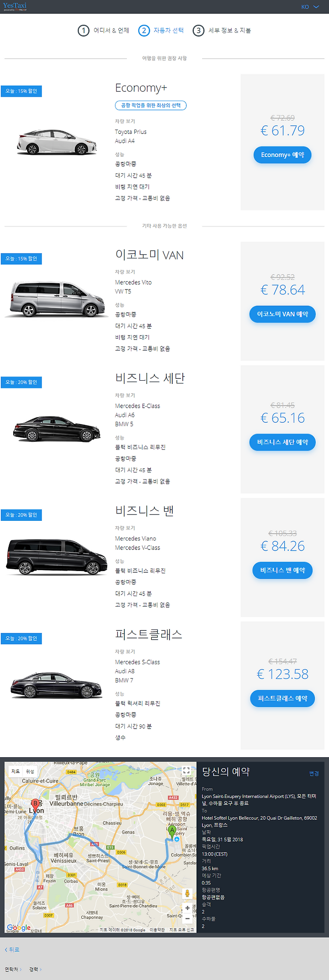Switch map to 위성 view
Image resolution: width=329 pixels, height=980 pixels.
tap(30, 771)
